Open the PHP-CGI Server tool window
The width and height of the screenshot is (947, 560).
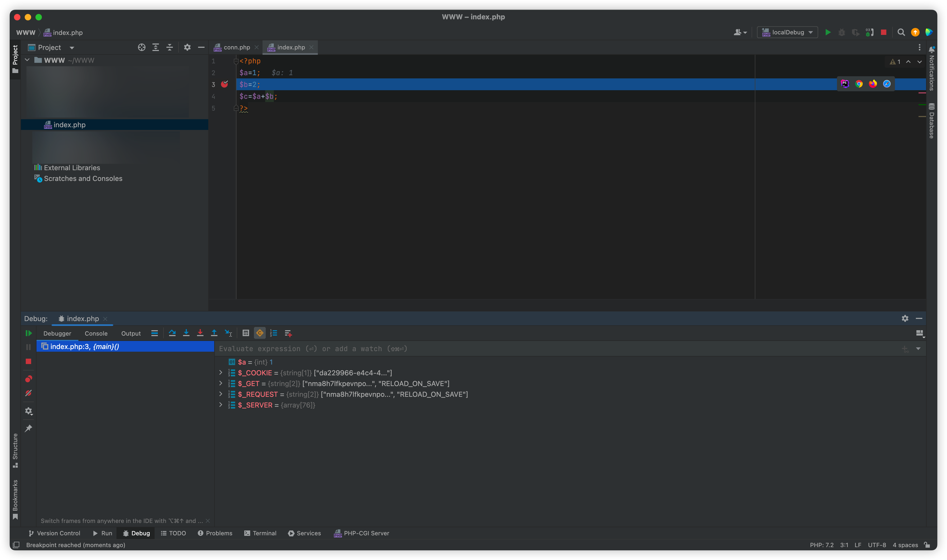click(362, 533)
